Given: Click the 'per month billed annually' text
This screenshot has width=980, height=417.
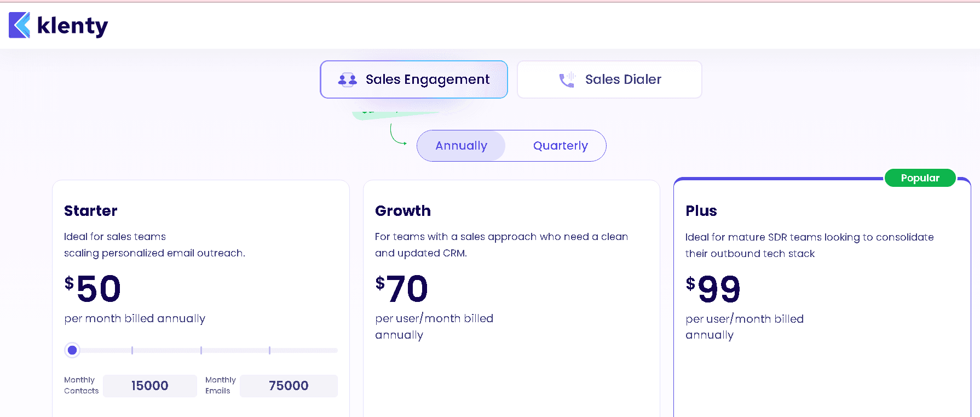Looking at the screenshot, I should click(x=135, y=319).
